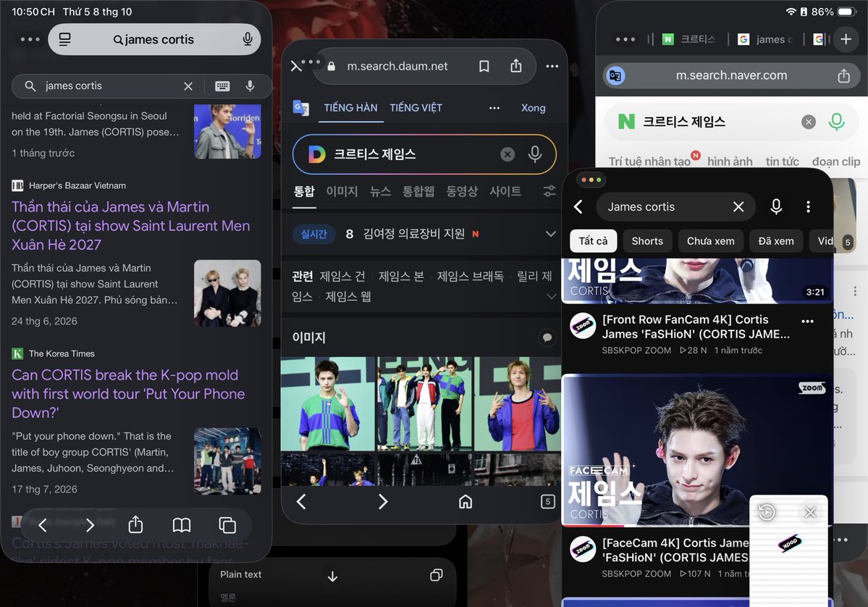Open the Front Row FanCam 4K video title
Screen dimensions: 868x607
pos(696,327)
